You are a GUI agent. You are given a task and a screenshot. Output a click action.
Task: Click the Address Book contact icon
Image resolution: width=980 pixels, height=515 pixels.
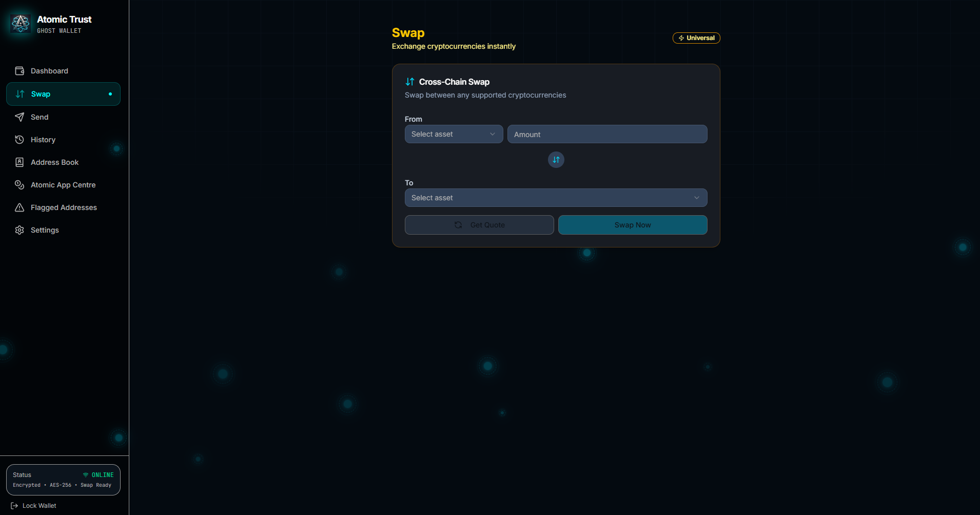coord(19,162)
